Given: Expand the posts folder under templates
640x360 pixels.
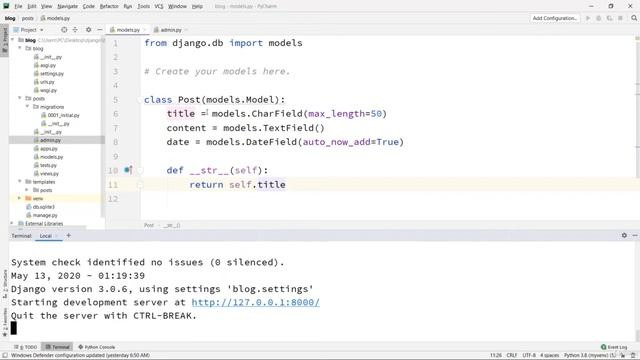Looking at the screenshot, I should coord(27,190).
